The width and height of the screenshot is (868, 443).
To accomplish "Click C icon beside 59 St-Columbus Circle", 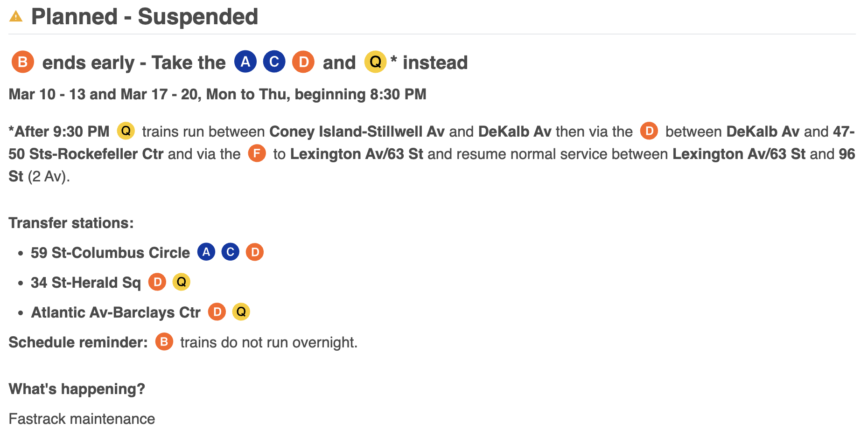I will click(x=231, y=252).
